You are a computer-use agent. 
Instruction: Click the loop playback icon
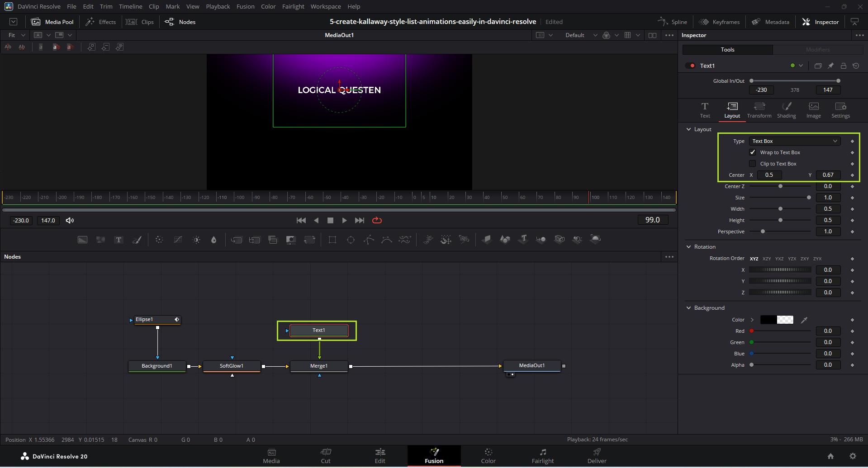point(377,221)
